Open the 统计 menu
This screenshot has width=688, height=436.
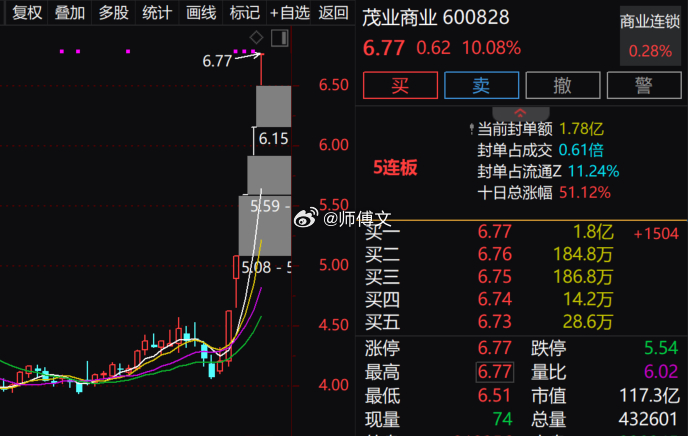click(157, 13)
